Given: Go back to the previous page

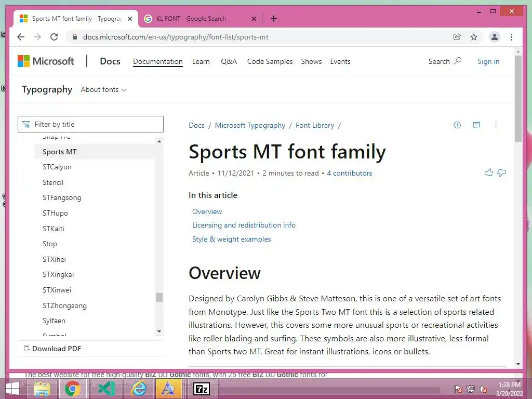Looking at the screenshot, I should 21,37.
